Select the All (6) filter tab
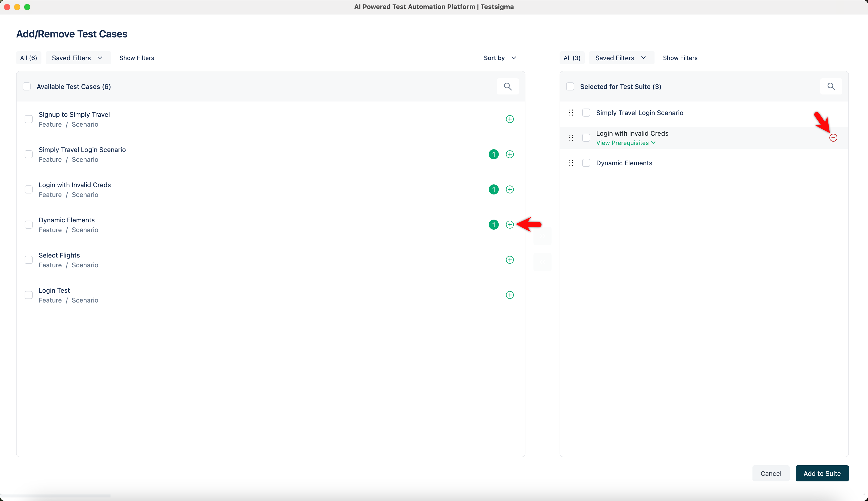 point(29,58)
